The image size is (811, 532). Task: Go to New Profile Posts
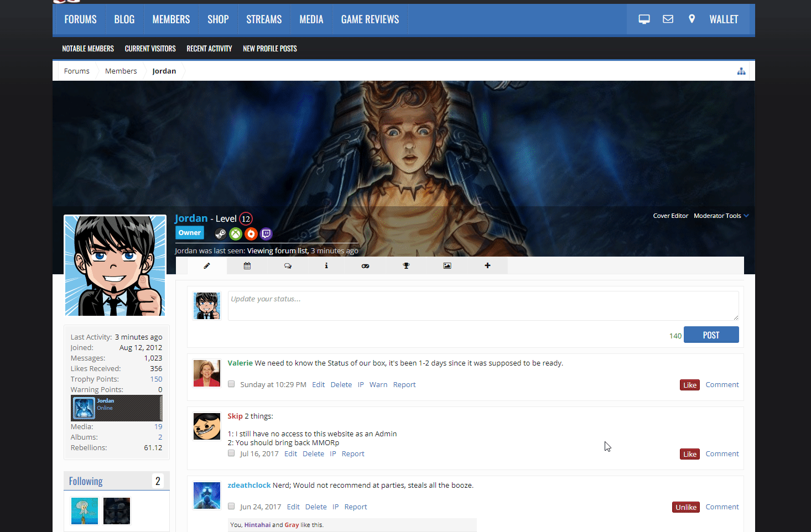pos(270,49)
